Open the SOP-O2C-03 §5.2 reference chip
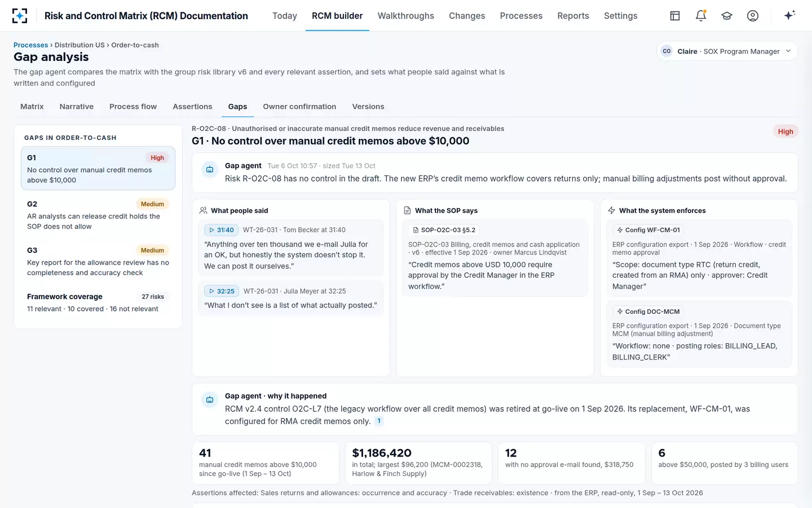The image size is (812, 508). coord(444,230)
